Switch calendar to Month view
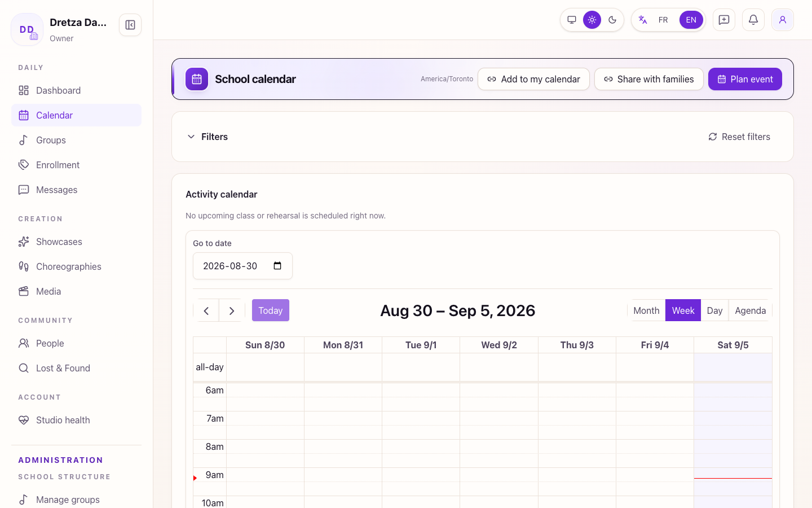 point(646,310)
